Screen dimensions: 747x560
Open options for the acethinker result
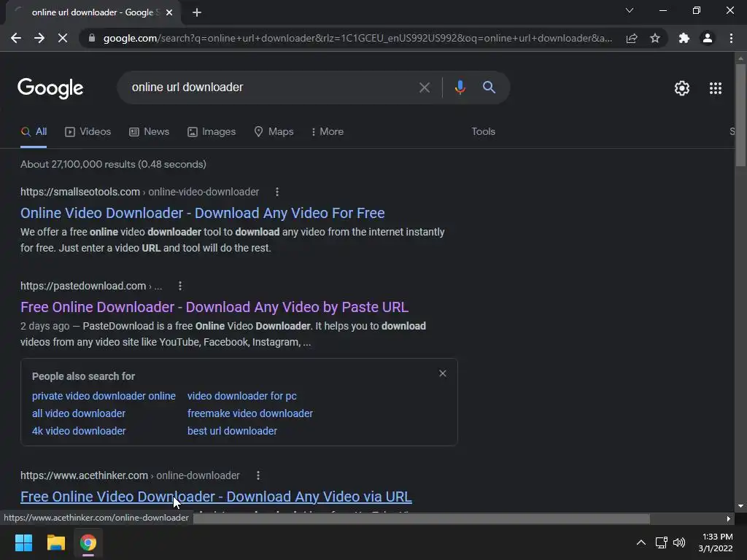pos(258,475)
